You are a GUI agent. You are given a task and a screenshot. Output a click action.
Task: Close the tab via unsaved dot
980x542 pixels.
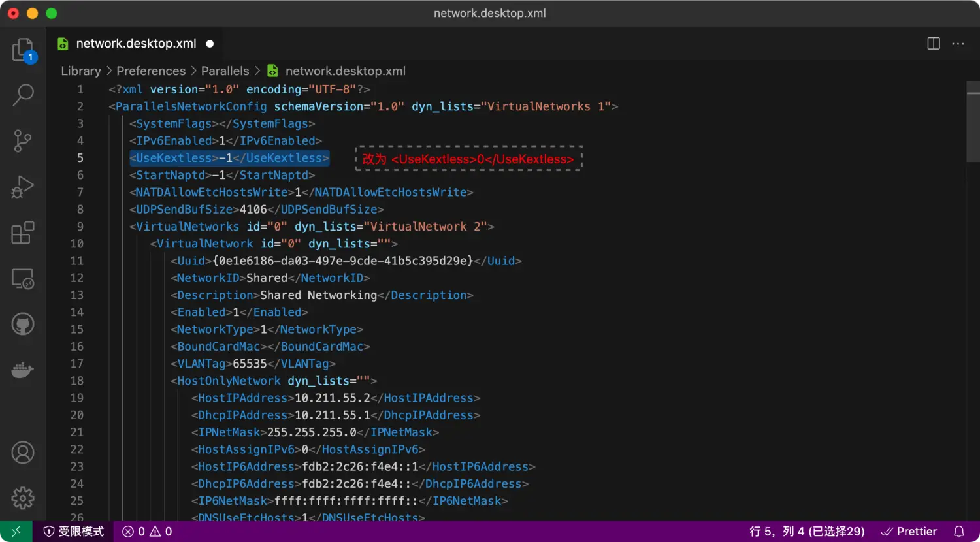click(210, 44)
